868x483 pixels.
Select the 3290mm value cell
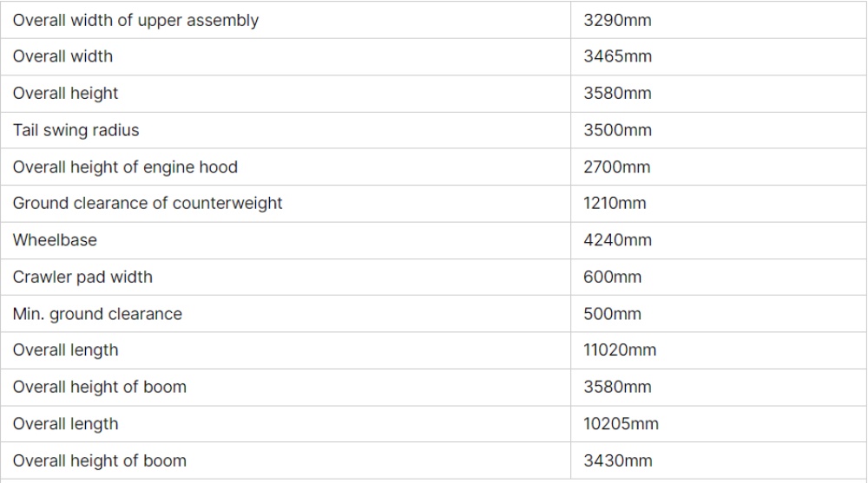(x=618, y=21)
